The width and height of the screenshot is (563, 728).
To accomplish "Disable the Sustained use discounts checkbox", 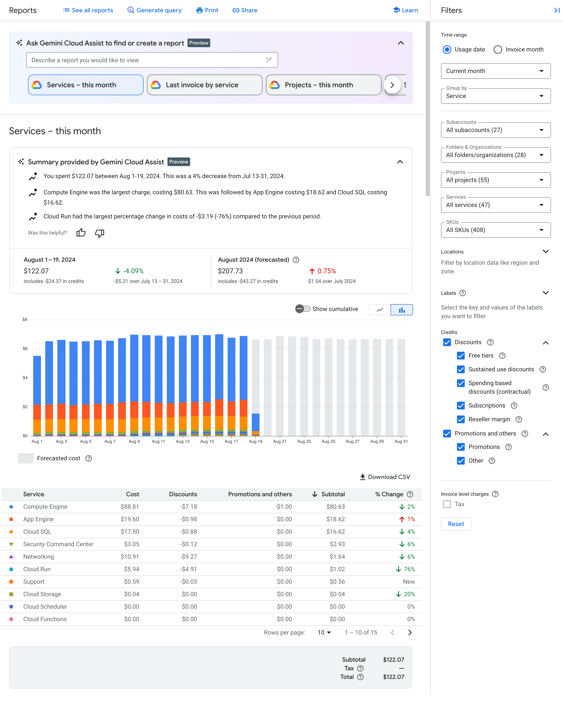I will coord(461,369).
